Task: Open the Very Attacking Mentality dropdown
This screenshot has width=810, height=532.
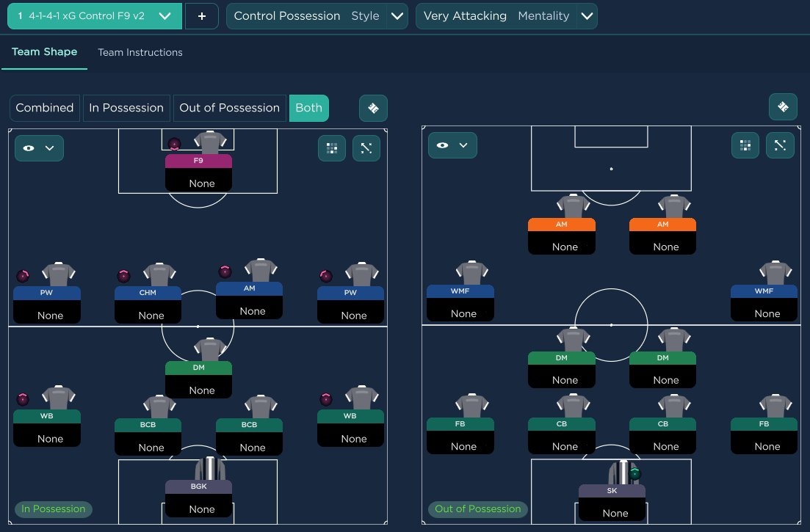Action: tap(506, 16)
